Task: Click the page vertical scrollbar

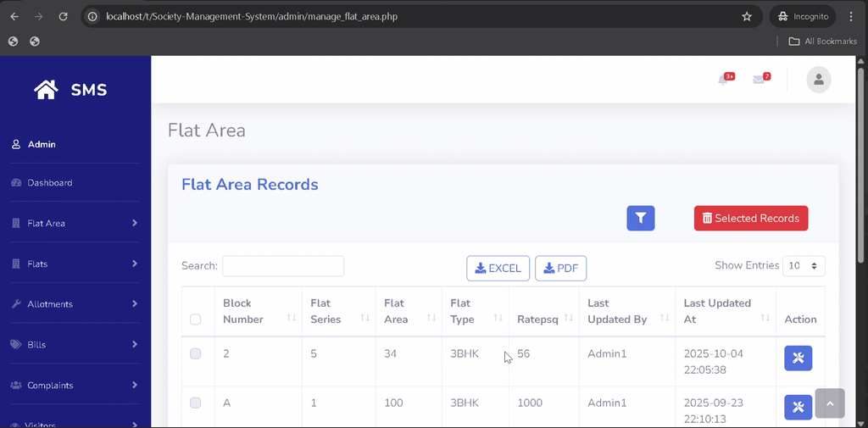Action: click(x=861, y=166)
